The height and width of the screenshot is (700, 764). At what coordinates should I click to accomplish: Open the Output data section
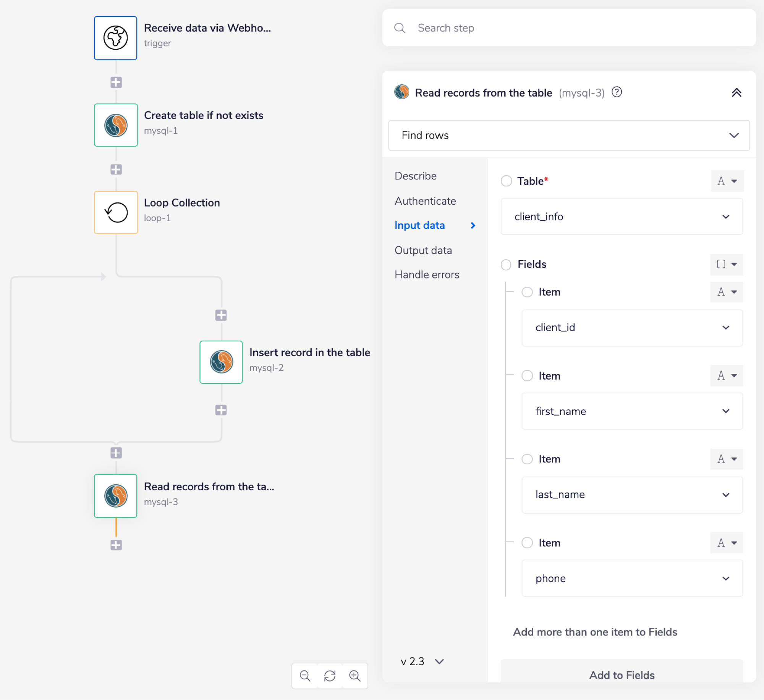point(423,250)
